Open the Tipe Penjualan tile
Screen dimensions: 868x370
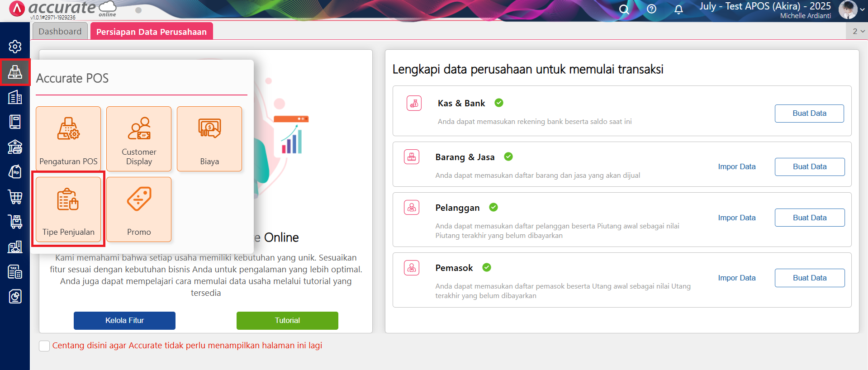point(68,209)
